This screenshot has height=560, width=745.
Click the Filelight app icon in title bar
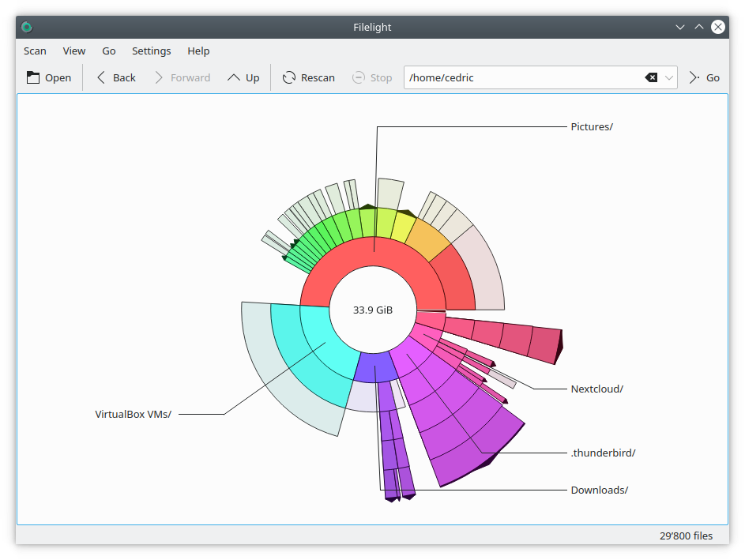pyautogui.click(x=27, y=27)
